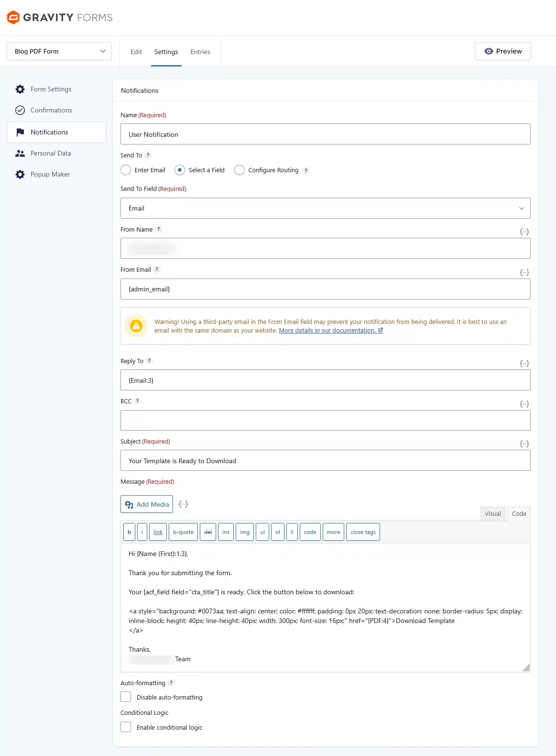Open Send To help tooltip icon
Viewport: 556px width, 756px height.
click(x=148, y=155)
